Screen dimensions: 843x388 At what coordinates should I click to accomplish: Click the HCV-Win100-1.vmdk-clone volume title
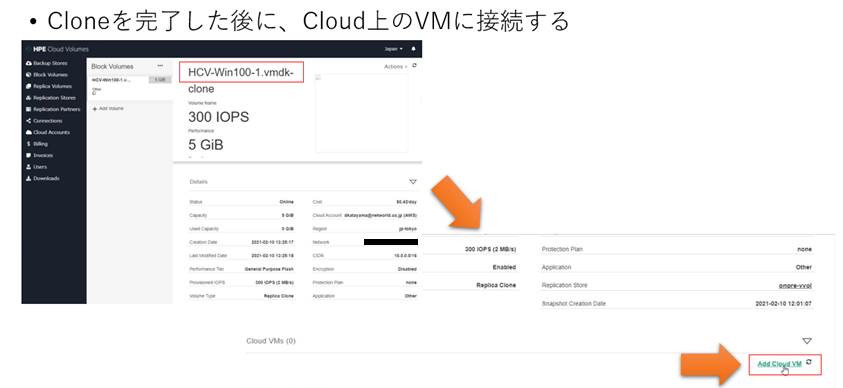(241, 80)
